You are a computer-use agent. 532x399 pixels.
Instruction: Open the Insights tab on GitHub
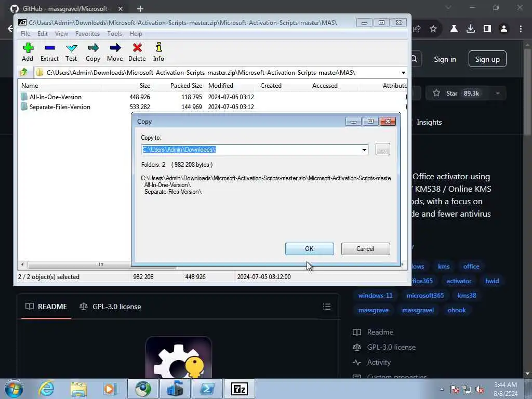tap(429, 123)
